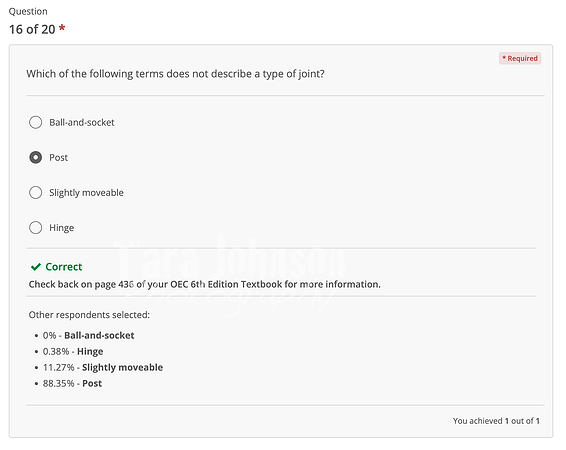Screen dimensions: 566x450
Task: Click 'Other respondents selected:' heading
Action: pos(89,315)
